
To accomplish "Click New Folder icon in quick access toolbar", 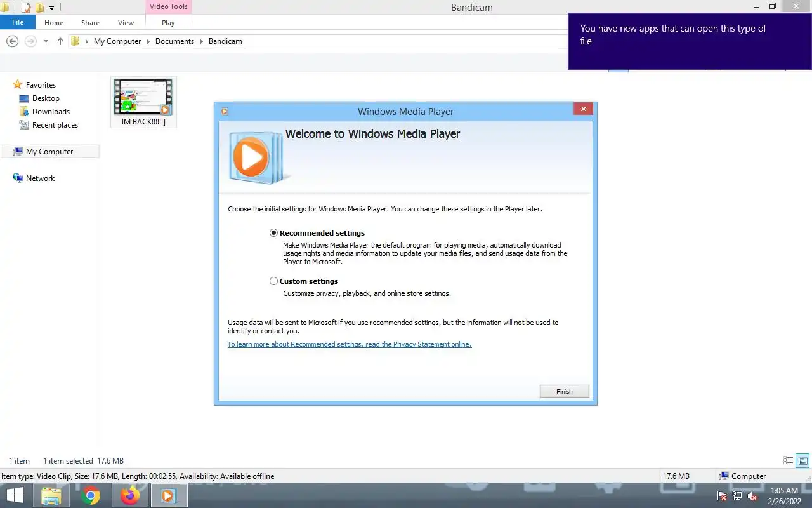I will (39, 8).
